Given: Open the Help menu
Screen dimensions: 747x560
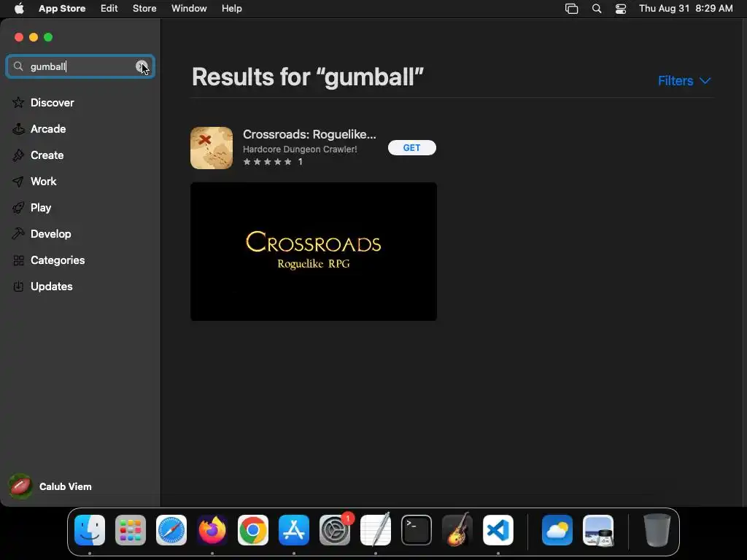Looking at the screenshot, I should tap(231, 9).
